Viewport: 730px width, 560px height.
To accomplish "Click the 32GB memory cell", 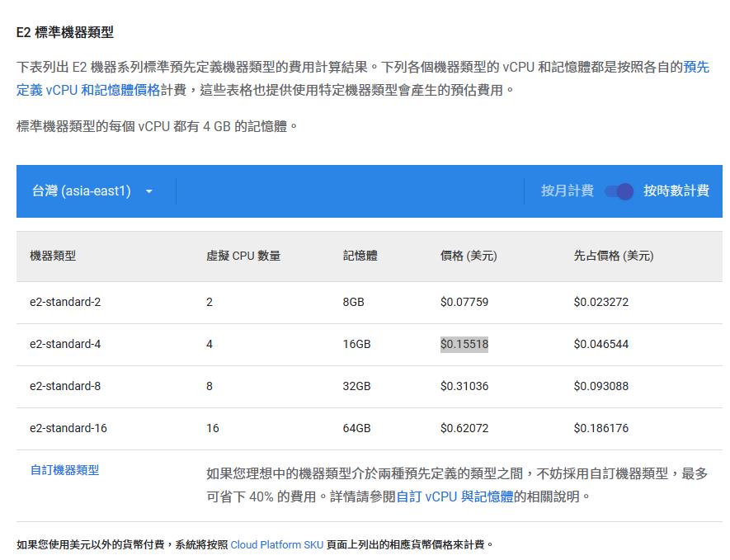I will coord(356,386).
